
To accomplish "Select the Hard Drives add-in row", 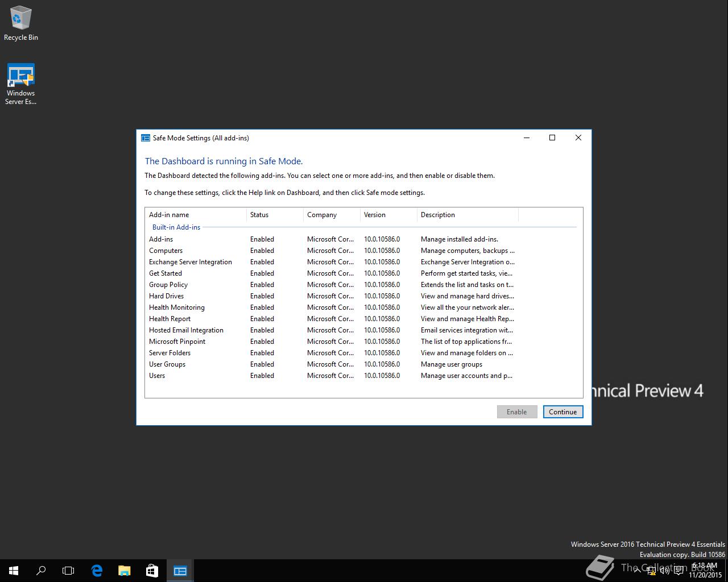I will 332,296.
